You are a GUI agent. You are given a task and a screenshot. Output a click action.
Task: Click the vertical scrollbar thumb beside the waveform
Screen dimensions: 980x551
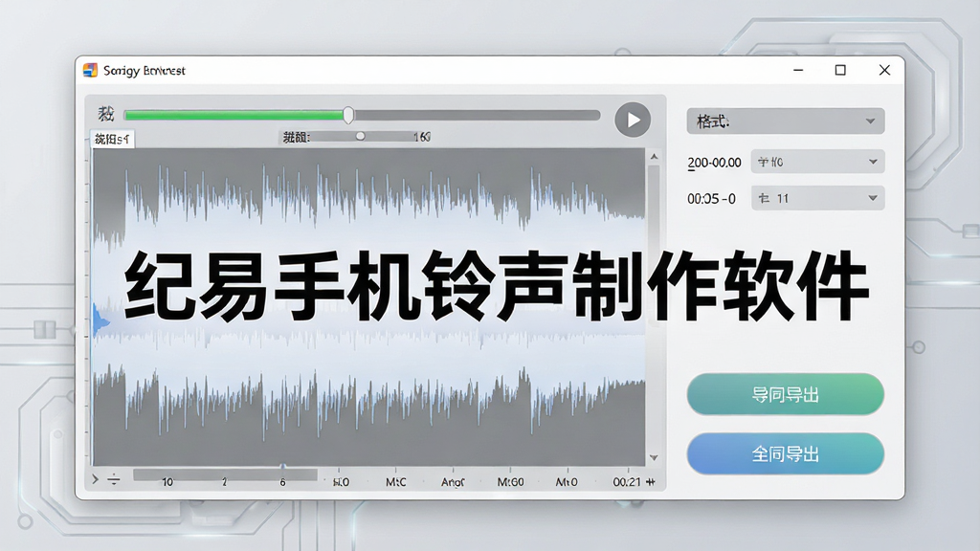[x=654, y=244]
